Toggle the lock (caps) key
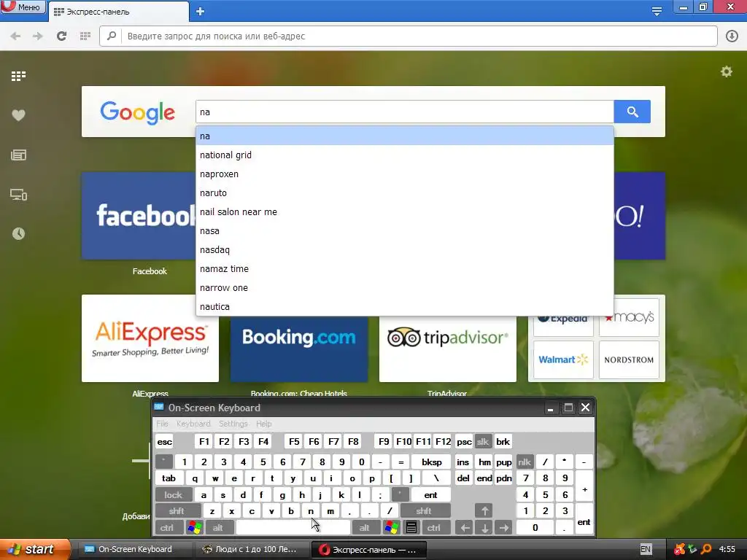 (x=174, y=495)
